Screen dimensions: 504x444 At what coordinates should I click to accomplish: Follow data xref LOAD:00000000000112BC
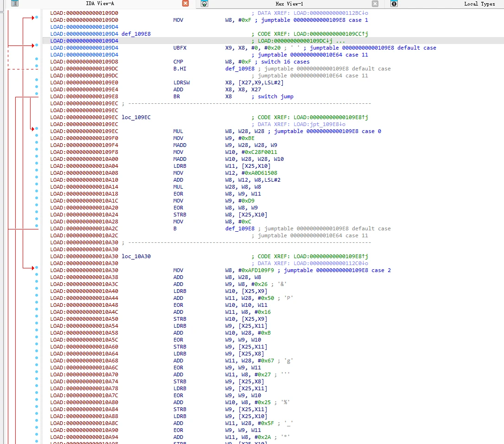[331, 13]
